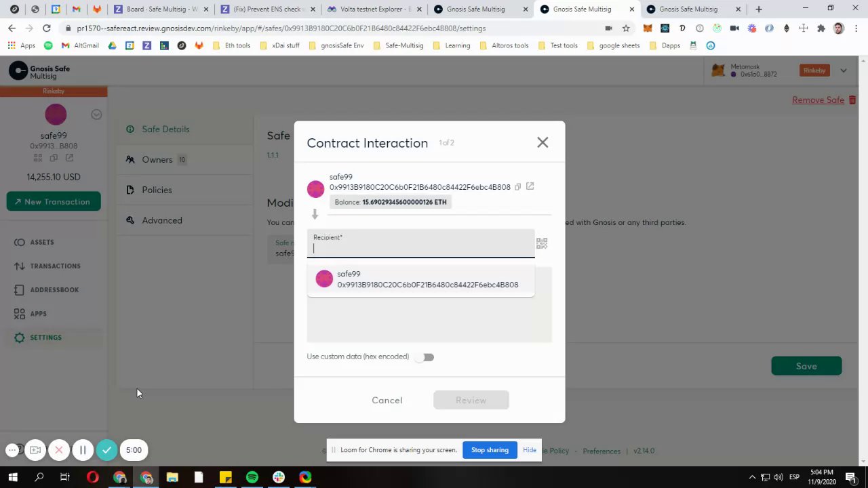Copy safe99 address in dialog
This screenshot has width=868, height=488.
[x=517, y=187]
